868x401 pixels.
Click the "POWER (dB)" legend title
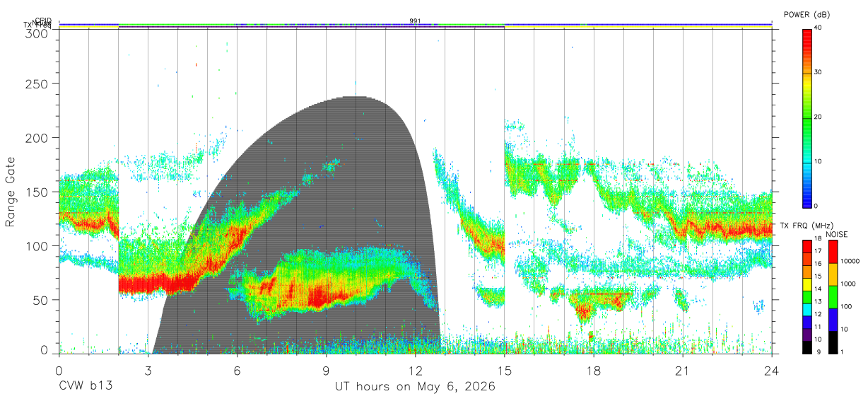coord(807,14)
